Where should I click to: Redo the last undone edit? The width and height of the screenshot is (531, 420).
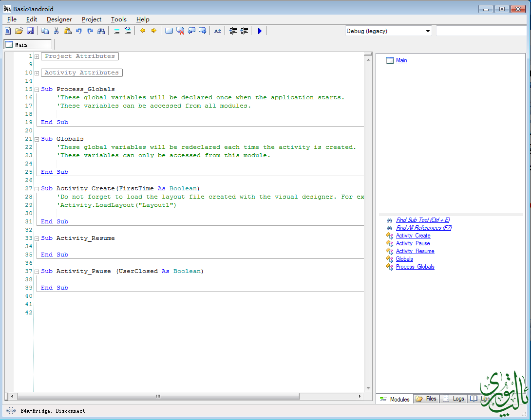click(x=90, y=31)
